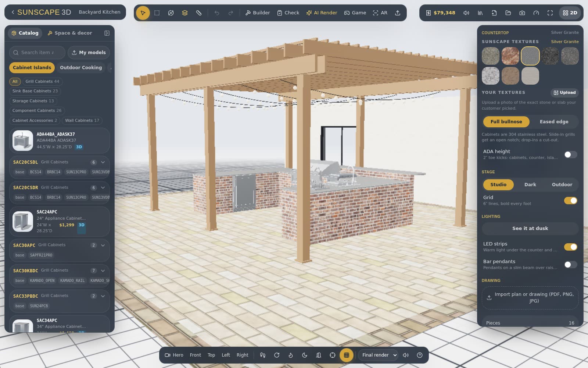Open the library books icon
Image resolution: width=588 pixels, height=368 pixels.
[480, 13]
